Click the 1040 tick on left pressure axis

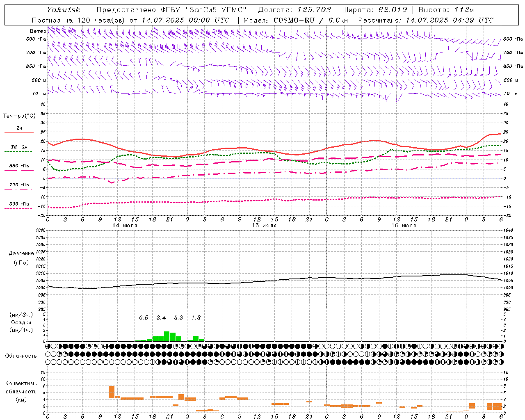pyautogui.click(x=41, y=231)
